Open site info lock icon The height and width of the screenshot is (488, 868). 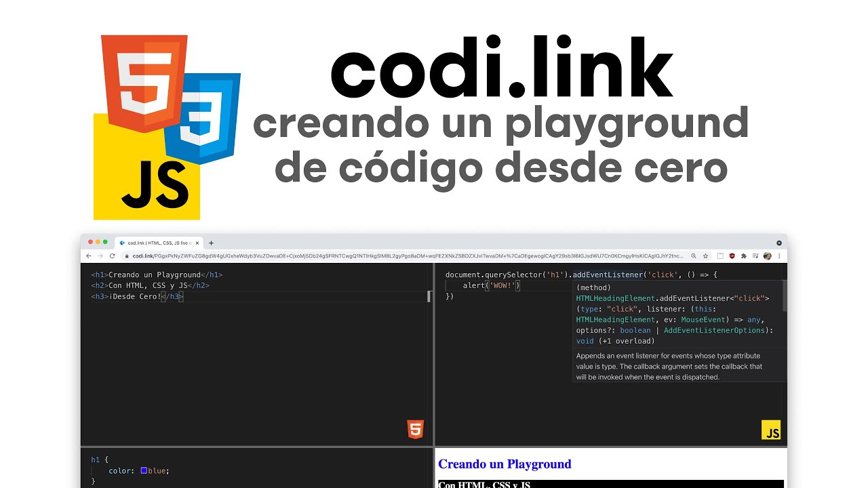(127, 256)
